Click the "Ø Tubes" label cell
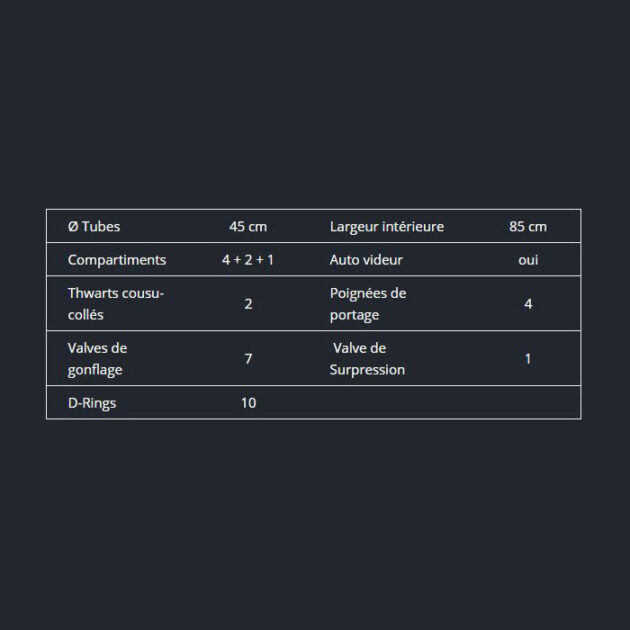 point(94,227)
